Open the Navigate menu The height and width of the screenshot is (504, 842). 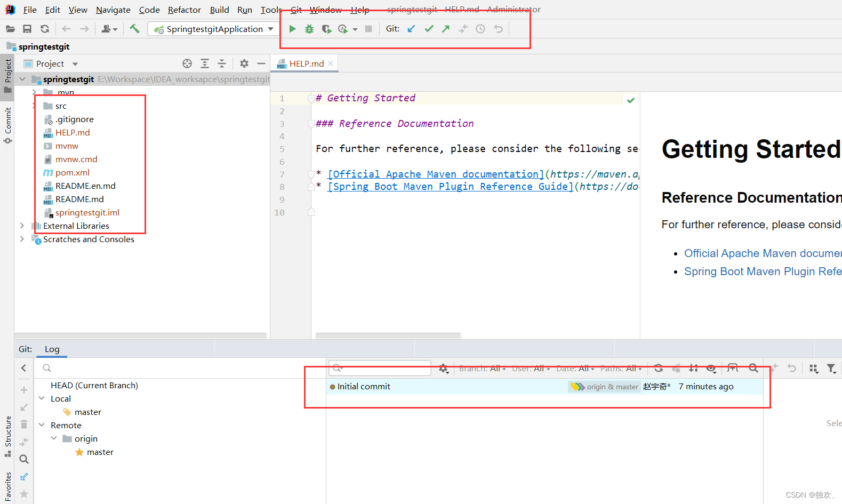pyautogui.click(x=113, y=10)
